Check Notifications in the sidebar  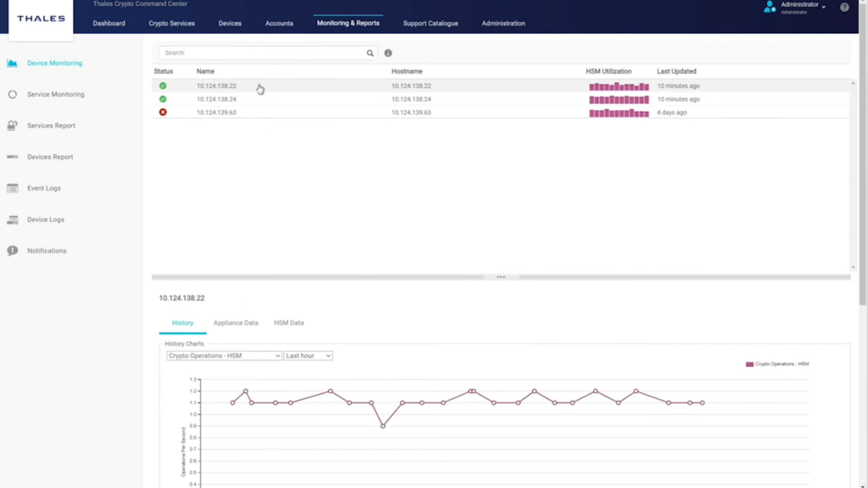pyautogui.click(x=48, y=251)
